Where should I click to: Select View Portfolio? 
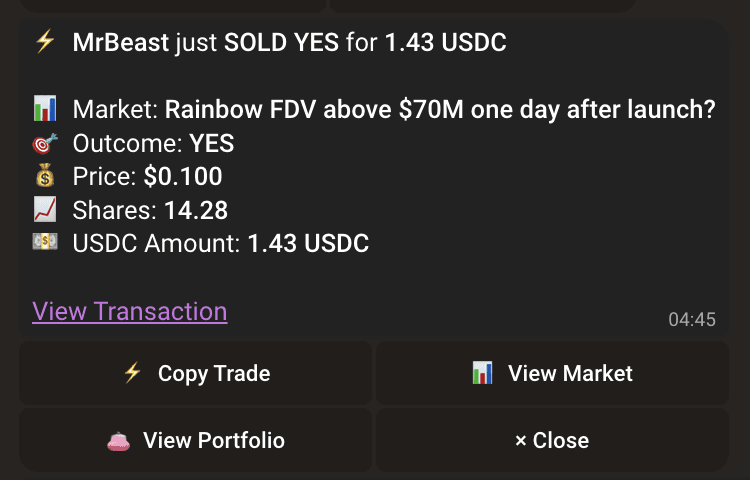point(196,440)
